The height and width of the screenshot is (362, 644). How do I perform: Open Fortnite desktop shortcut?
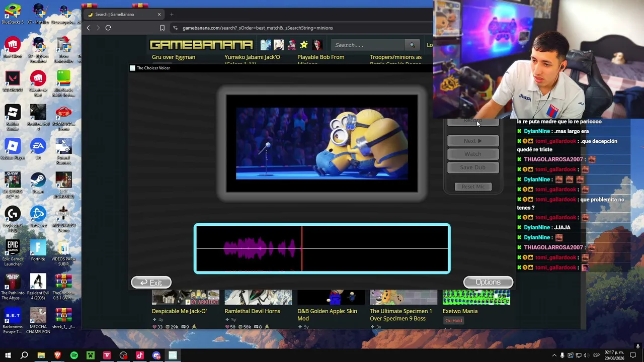pos(38,250)
